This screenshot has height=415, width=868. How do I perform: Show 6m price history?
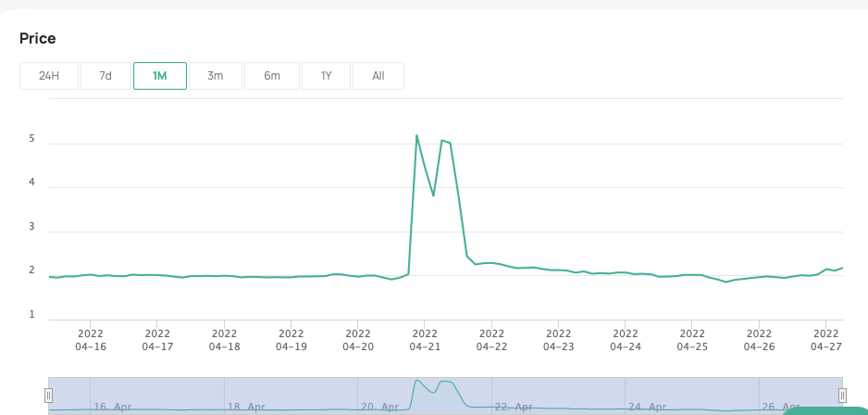(x=272, y=76)
